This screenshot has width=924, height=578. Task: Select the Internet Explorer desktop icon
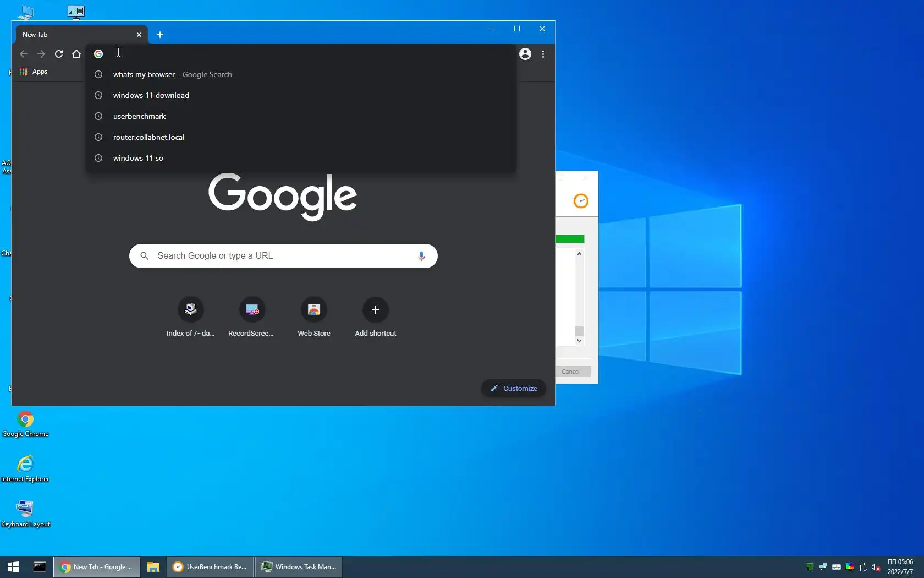pos(25,469)
